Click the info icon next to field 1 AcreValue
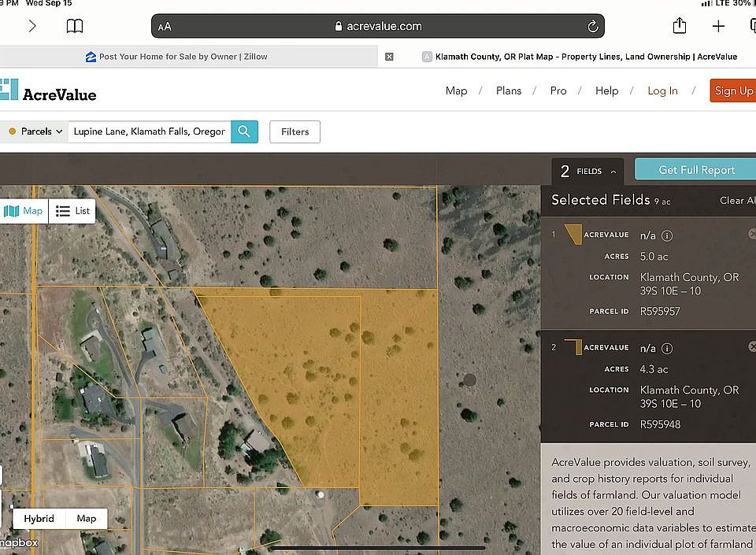 pyautogui.click(x=667, y=235)
